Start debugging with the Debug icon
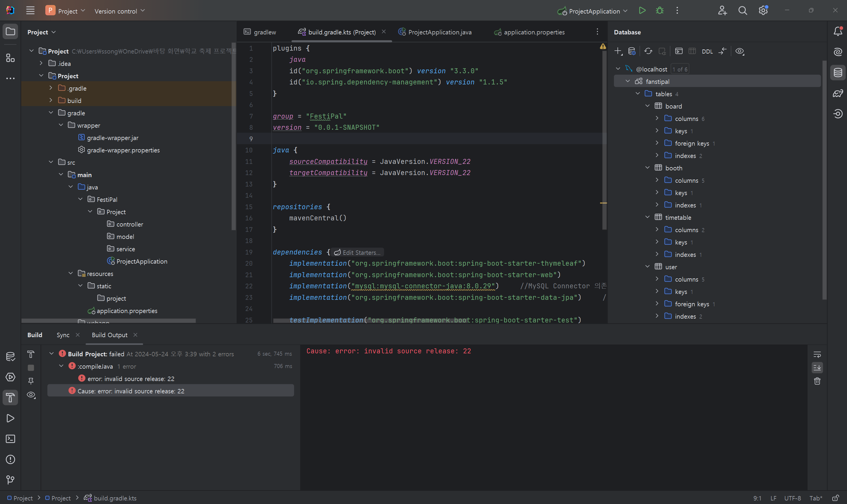 (659, 11)
